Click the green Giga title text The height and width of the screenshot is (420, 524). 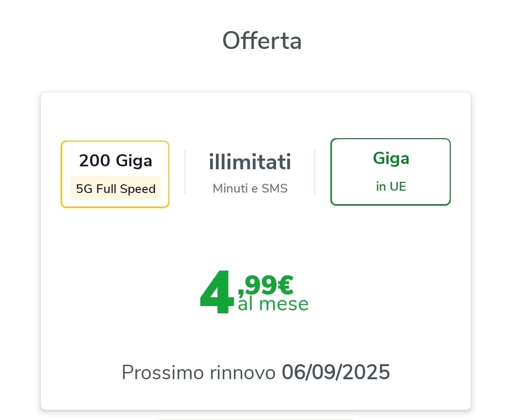[x=391, y=158]
